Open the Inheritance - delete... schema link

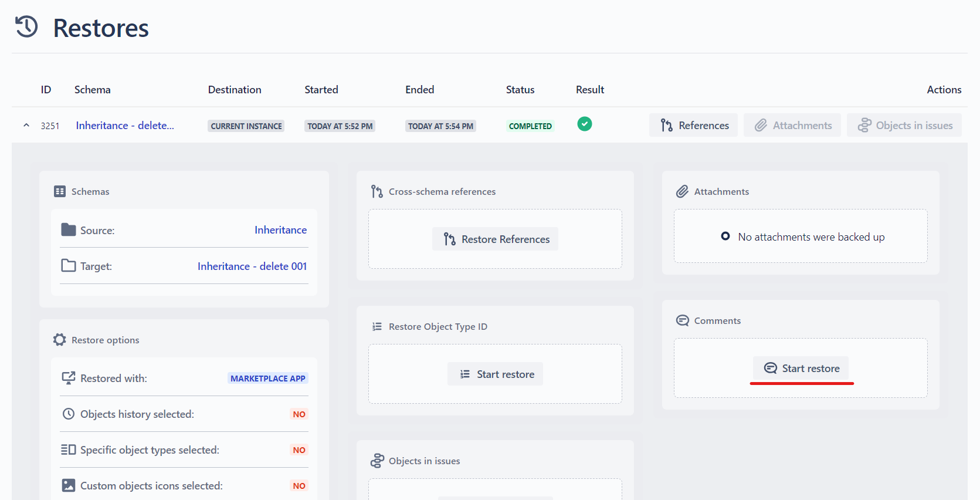[x=125, y=126]
